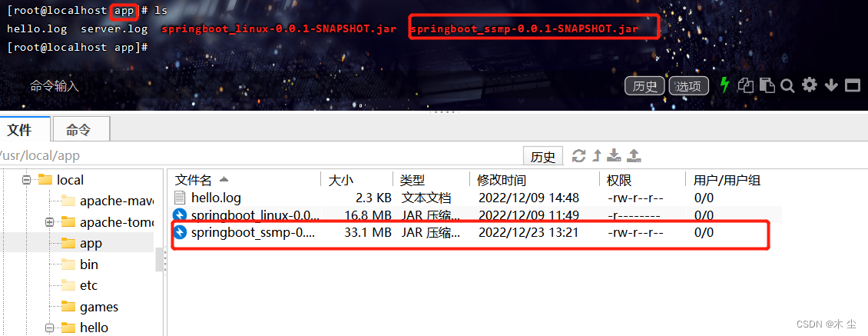Click the upload file icon

(634, 156)
